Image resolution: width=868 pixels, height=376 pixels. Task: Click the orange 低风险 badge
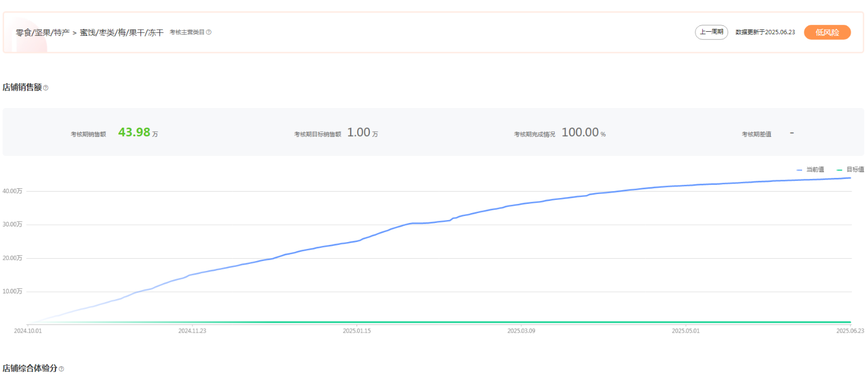827,32
